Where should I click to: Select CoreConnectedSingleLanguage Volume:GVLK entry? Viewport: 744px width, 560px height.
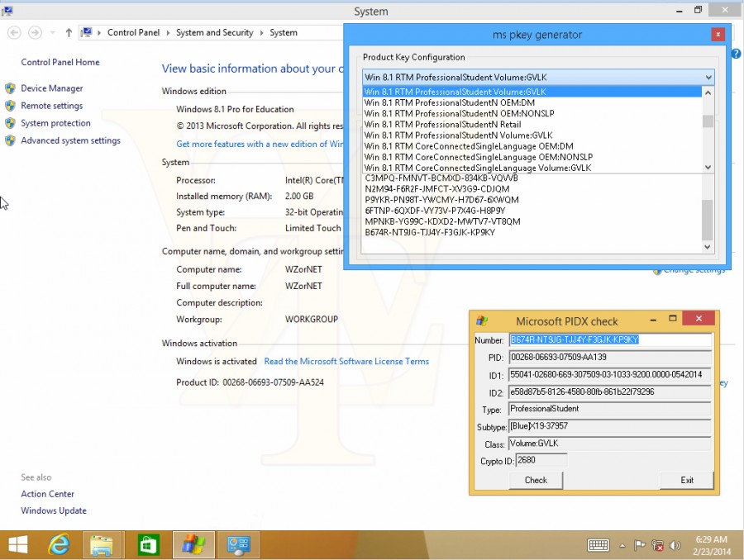[x=532, y=168]
